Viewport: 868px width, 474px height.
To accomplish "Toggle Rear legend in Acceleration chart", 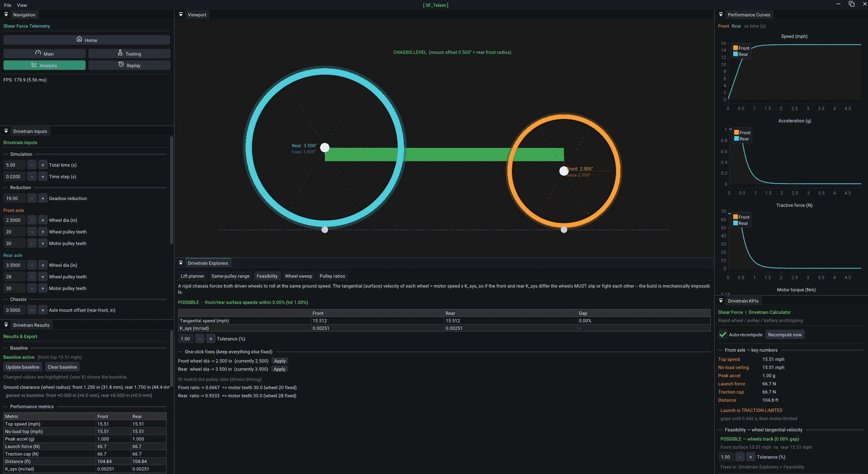I will click(741, 139).
